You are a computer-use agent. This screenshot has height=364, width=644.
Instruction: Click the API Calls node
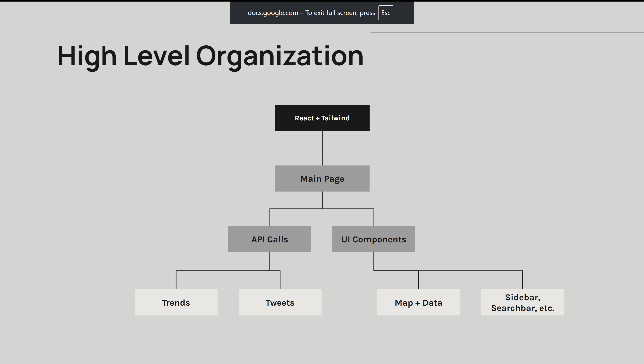[x=270, y=239]
